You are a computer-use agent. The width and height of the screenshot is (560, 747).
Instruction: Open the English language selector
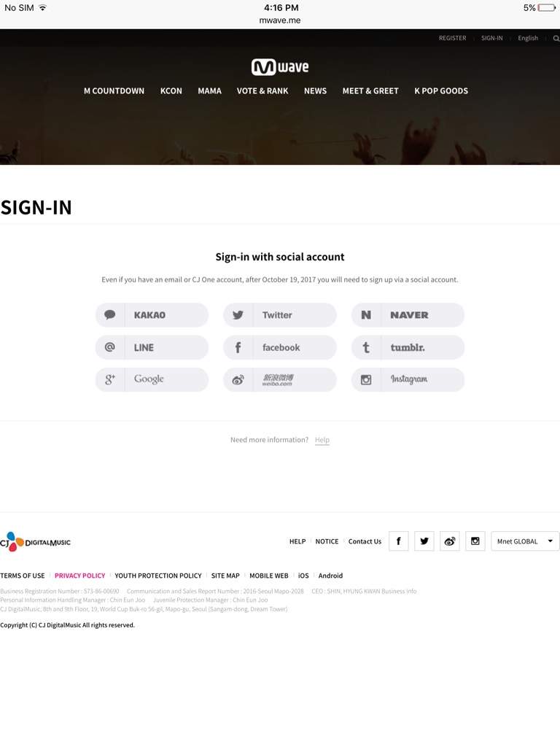click(x=528, y=38)
